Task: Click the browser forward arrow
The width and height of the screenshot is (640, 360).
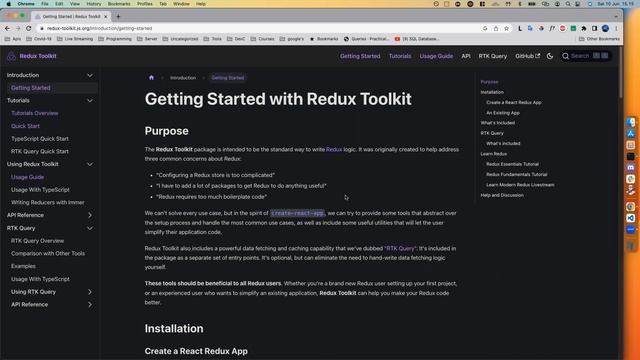Action: point(18,28)
